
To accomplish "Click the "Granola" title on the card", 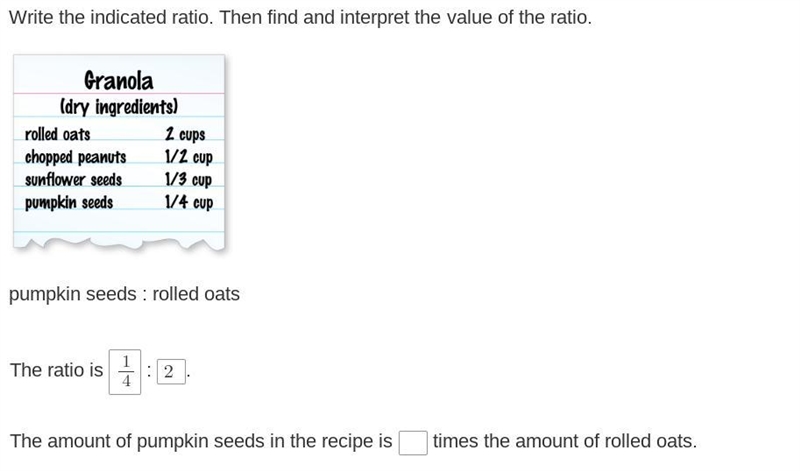I will [118, 81].
